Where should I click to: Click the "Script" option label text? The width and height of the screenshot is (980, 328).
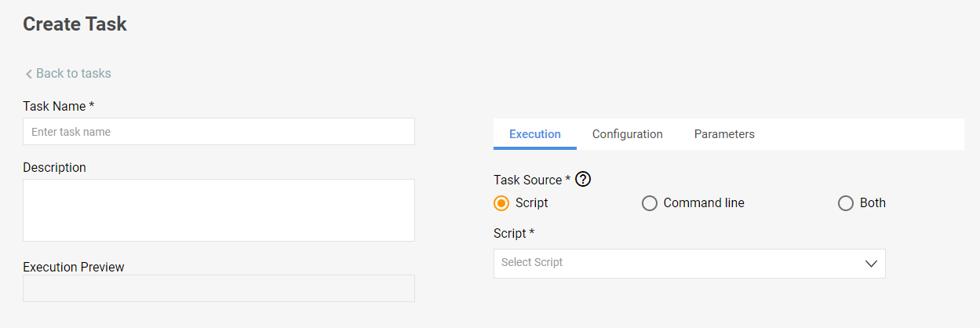pos(532,202)
